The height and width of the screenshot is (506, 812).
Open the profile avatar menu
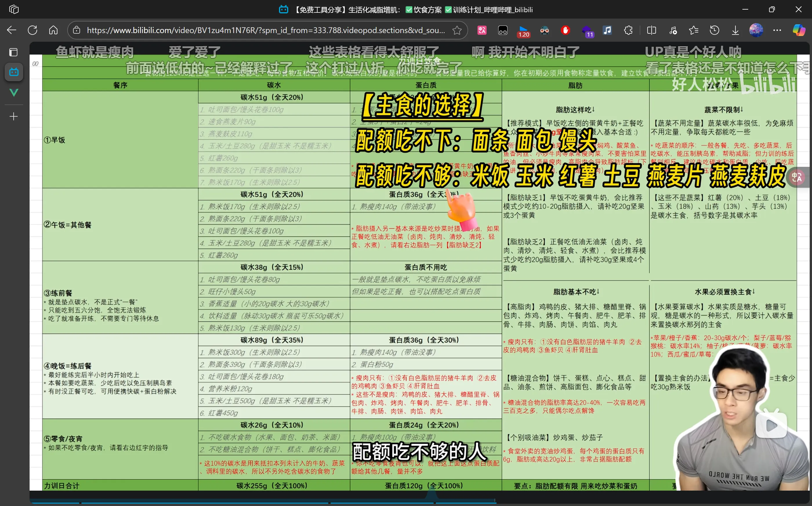click(x=756, y=30)
